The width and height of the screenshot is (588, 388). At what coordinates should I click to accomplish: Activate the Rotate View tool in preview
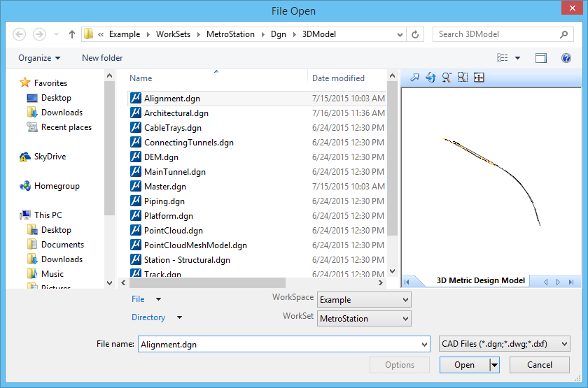point(430,78)
